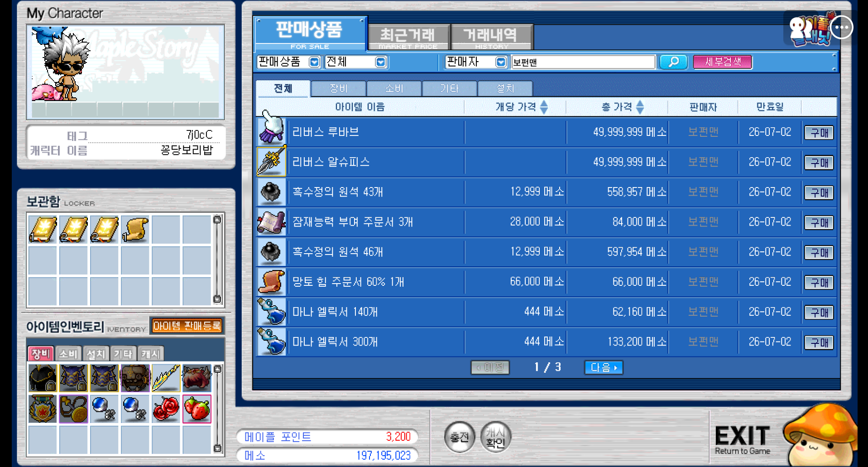Click the 아이템 판매등록 button

[187, 326]
